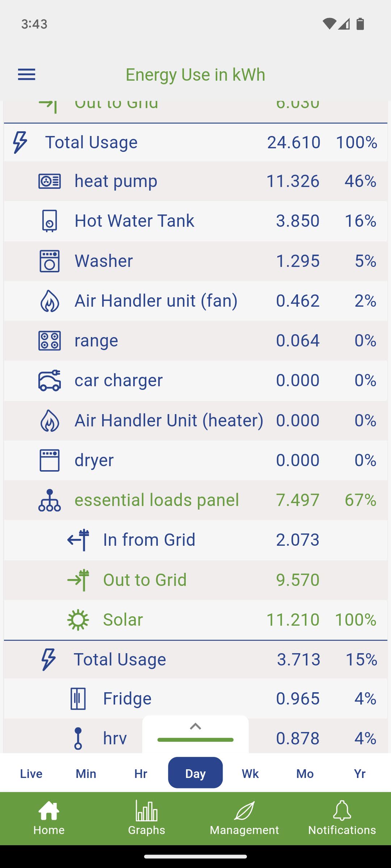Image resolution: width=391 pixels, height=868 pixels.
Task: Expand the bottom panel chevron handle
Action: click(195, 727)
